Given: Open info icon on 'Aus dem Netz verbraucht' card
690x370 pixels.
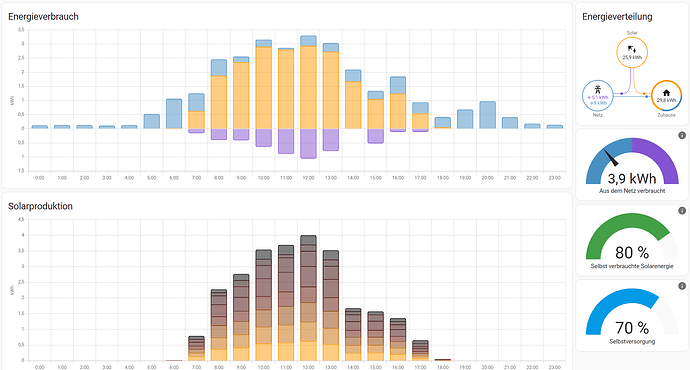Looking at the screenshot, I should coord(682,136).
